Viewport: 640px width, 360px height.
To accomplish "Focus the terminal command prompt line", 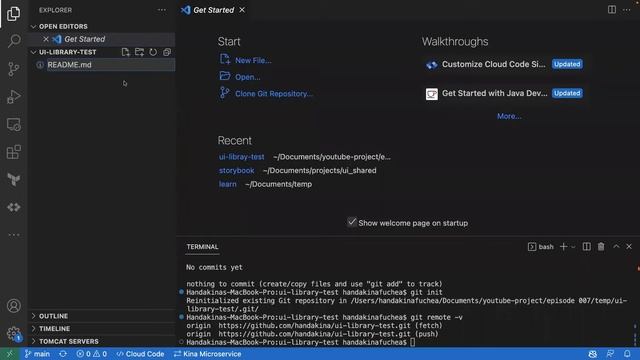I will [x=300, y=342].
